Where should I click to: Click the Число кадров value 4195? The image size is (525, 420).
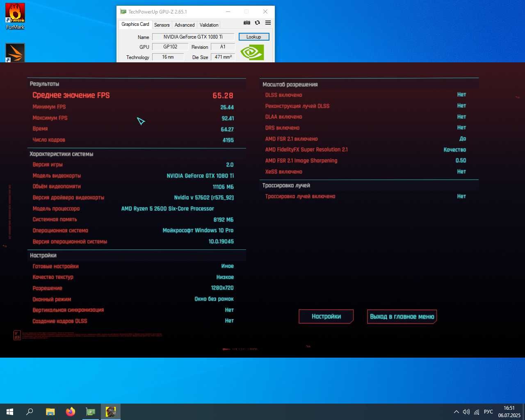[x=228, y=140]
